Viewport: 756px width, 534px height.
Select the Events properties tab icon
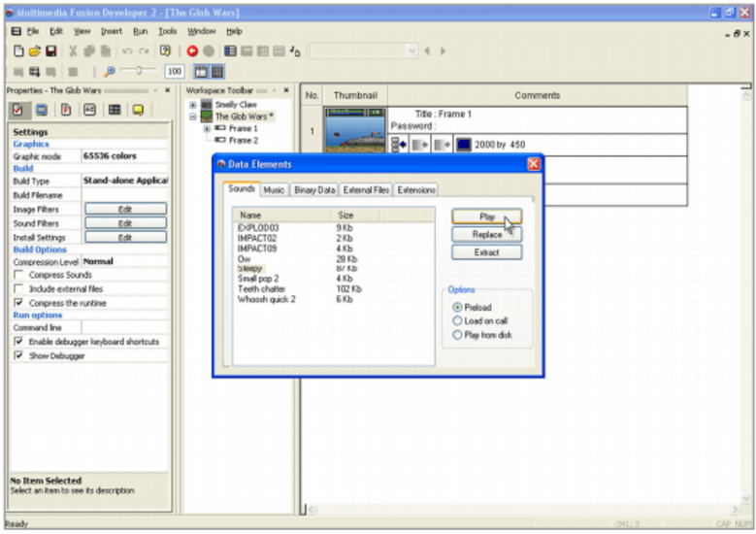[115, 110]
